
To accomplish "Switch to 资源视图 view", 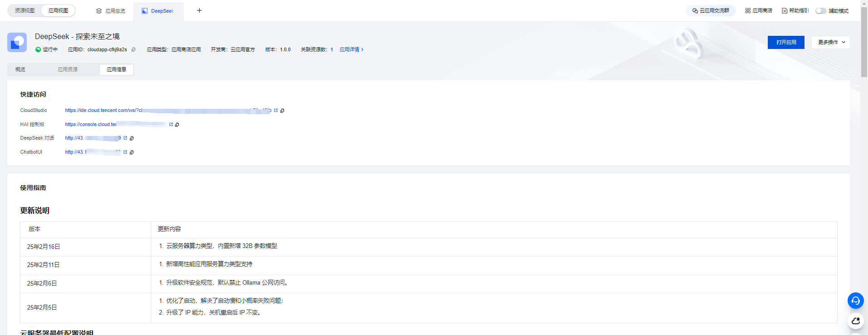I will tap(24, 10).
